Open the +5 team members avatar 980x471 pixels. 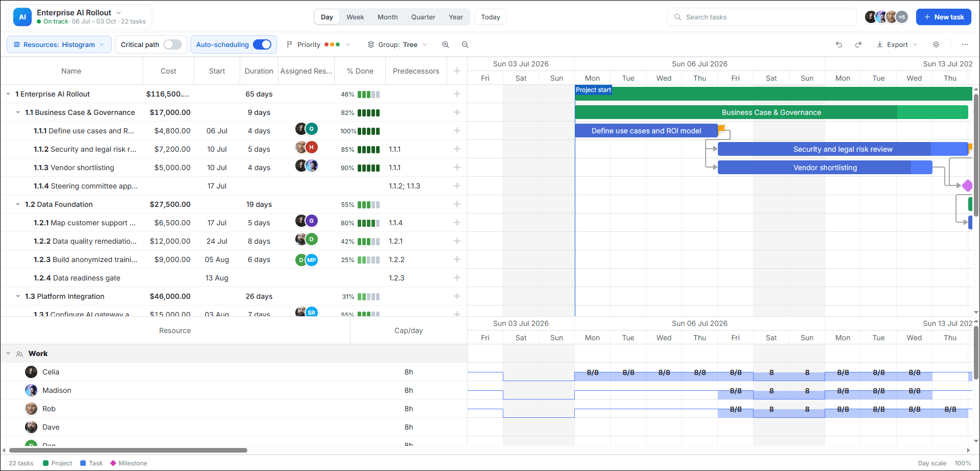(902, 17)
